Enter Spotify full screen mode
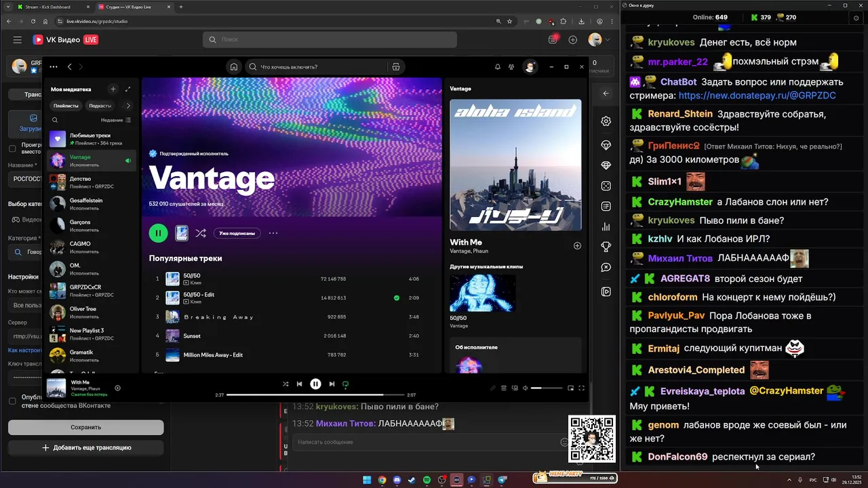Screen dimensions: 868x488 (x=581, y=388)
